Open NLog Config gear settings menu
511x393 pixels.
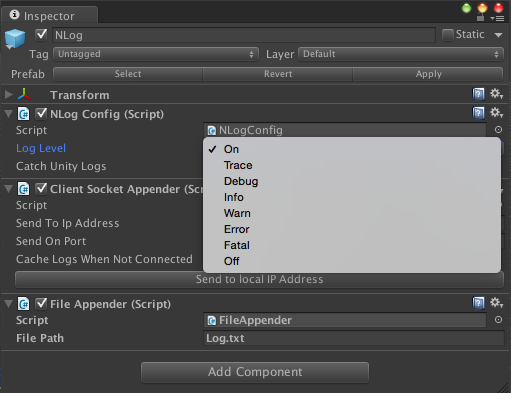click(496, 113)
